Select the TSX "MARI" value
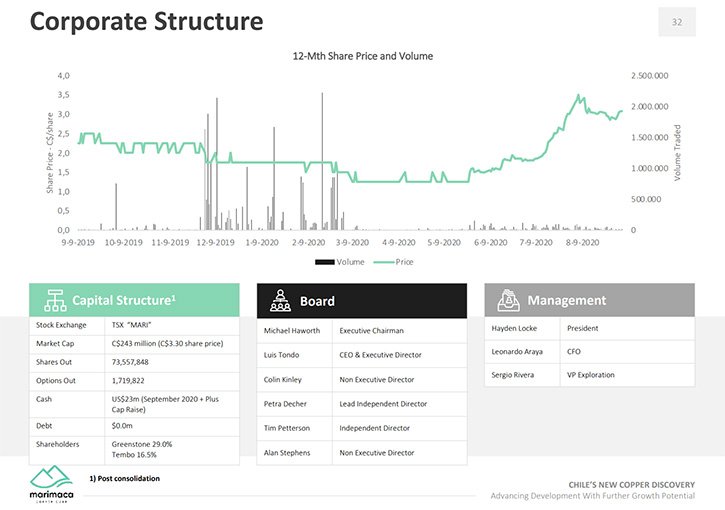The image size is (725, 510). tap(131, 325)
